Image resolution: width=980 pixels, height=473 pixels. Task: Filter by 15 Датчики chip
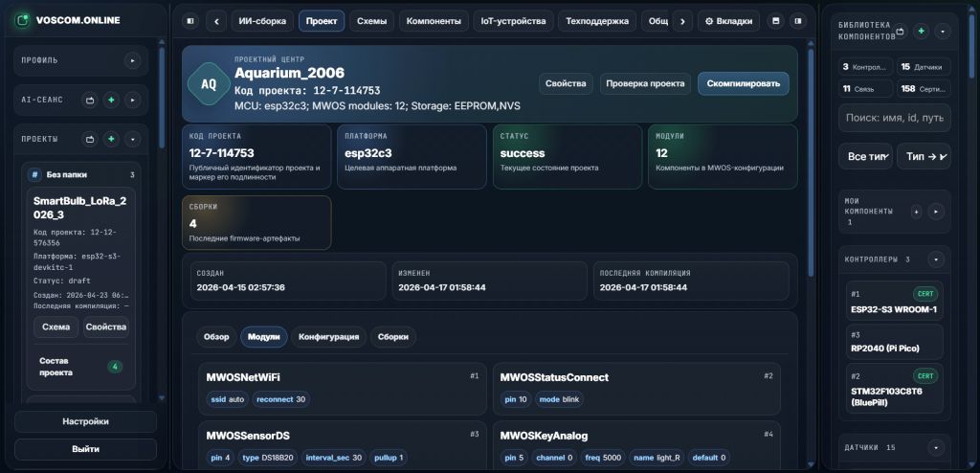924,67
